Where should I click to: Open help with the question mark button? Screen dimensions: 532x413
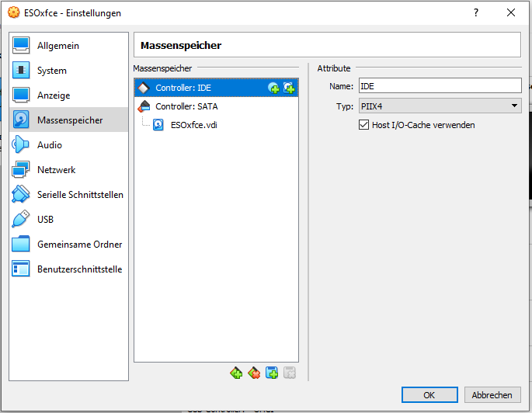point(476,13)
